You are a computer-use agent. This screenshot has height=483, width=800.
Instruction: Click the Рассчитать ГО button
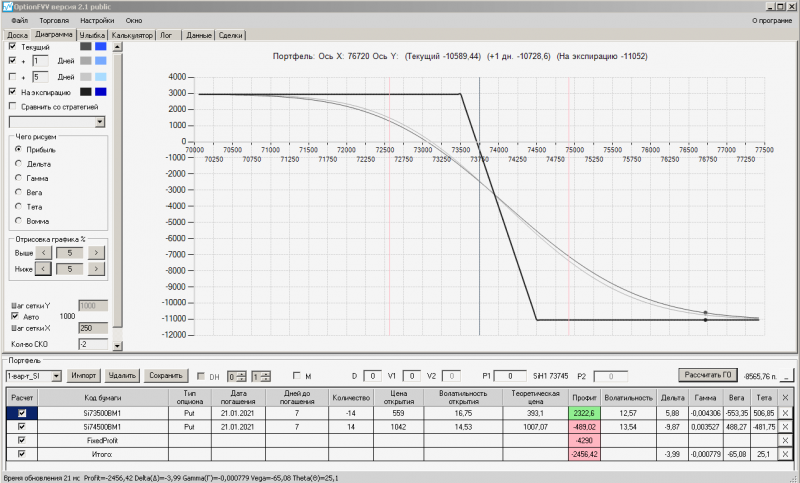point(708,375)
